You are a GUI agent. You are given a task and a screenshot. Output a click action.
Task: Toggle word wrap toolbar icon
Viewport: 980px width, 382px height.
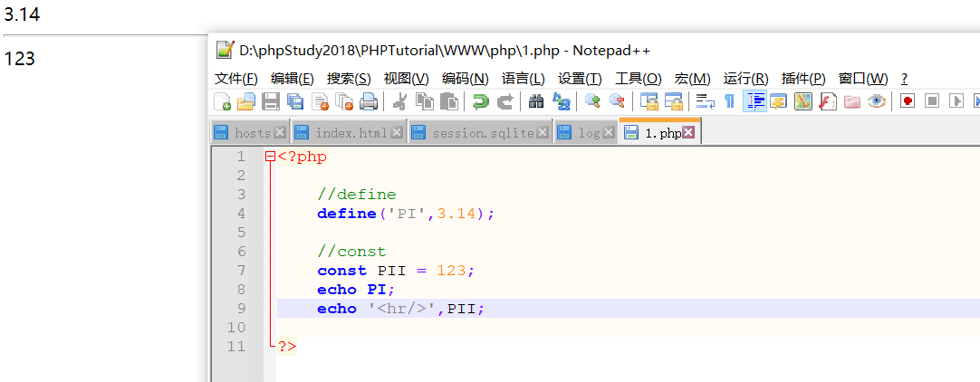(705, 101)
